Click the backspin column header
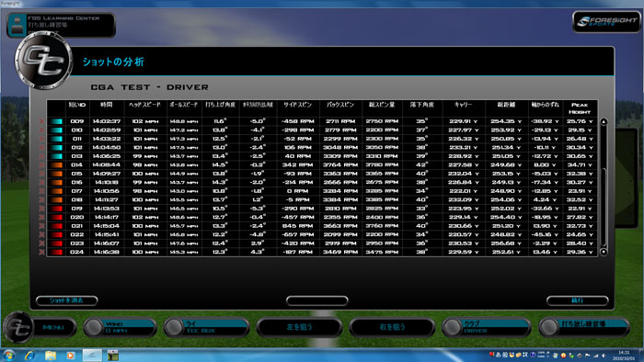The height and width of the screenshot is (362, 644). (340, 105)
